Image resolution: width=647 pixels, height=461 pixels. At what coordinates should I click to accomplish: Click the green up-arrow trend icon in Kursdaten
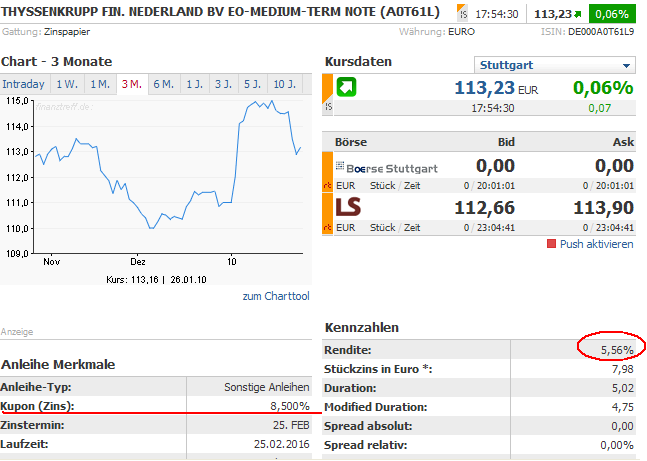coord(346,87)
